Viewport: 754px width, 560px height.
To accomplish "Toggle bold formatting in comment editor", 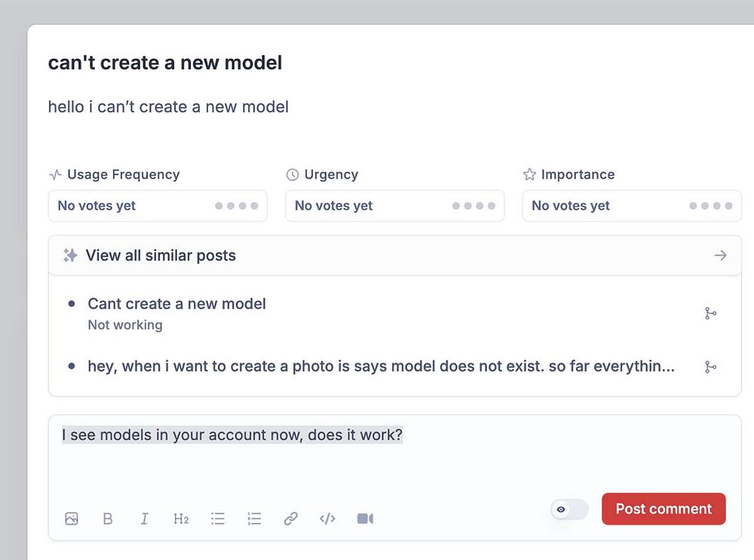I will 108,519.
